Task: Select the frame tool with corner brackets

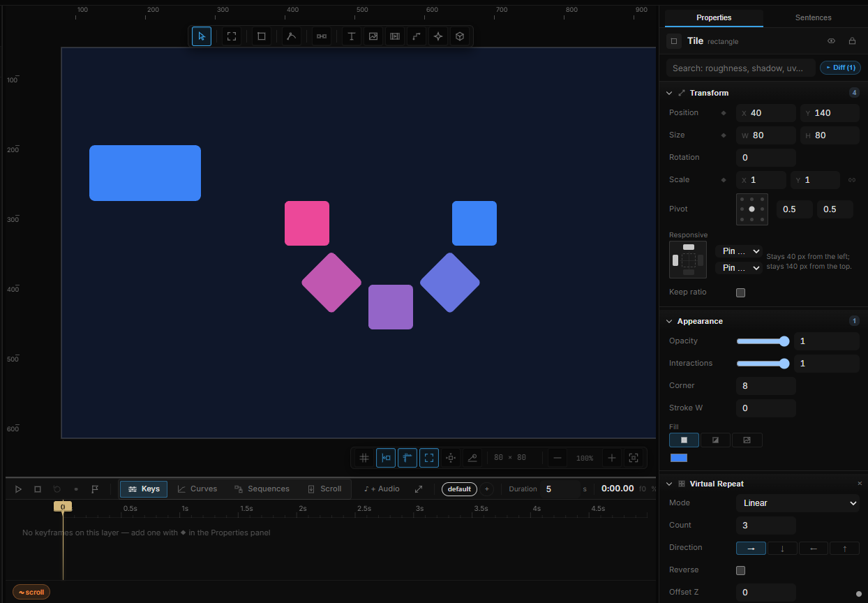Action: click(232, 36)
